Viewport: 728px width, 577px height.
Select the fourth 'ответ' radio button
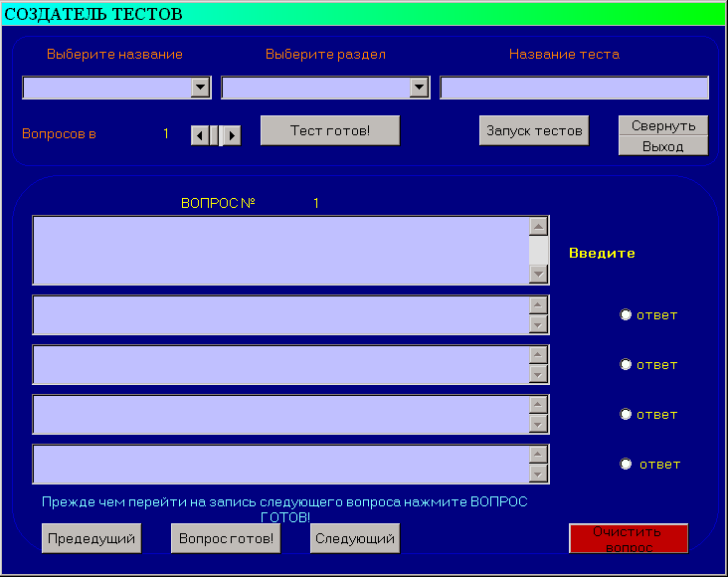click(626, 465)
